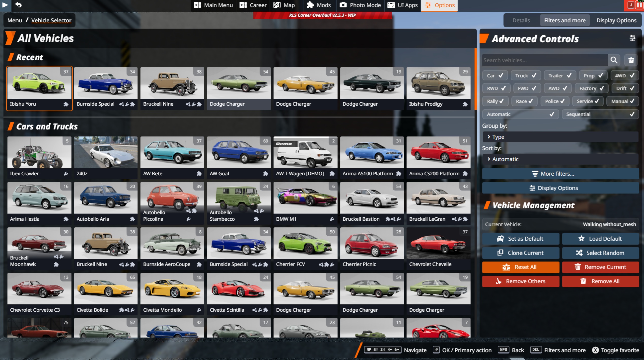The image size is (644, 360).
Task: Click the trash icon beside search
Action: (x=631, y=60)
